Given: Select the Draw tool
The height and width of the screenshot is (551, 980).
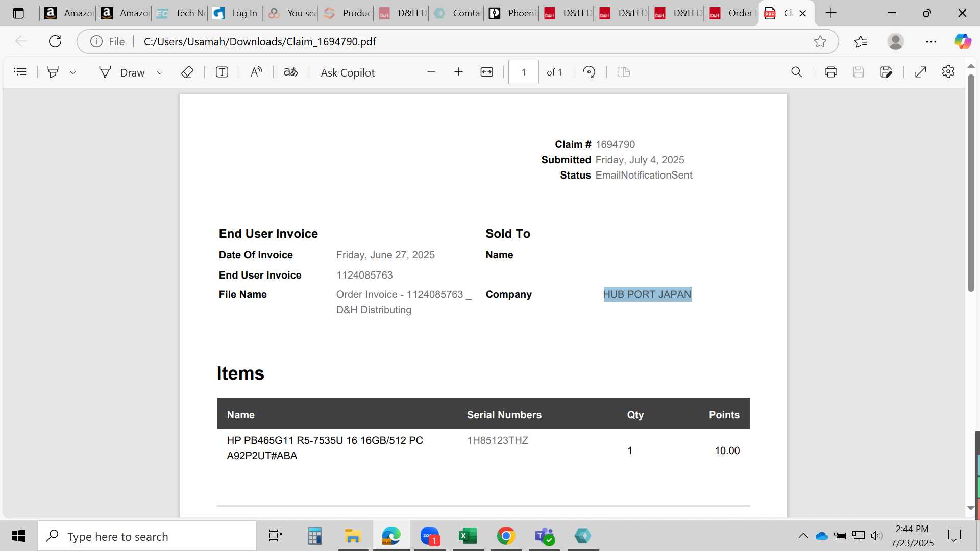Looking at the screenshot, I should 122,72.
